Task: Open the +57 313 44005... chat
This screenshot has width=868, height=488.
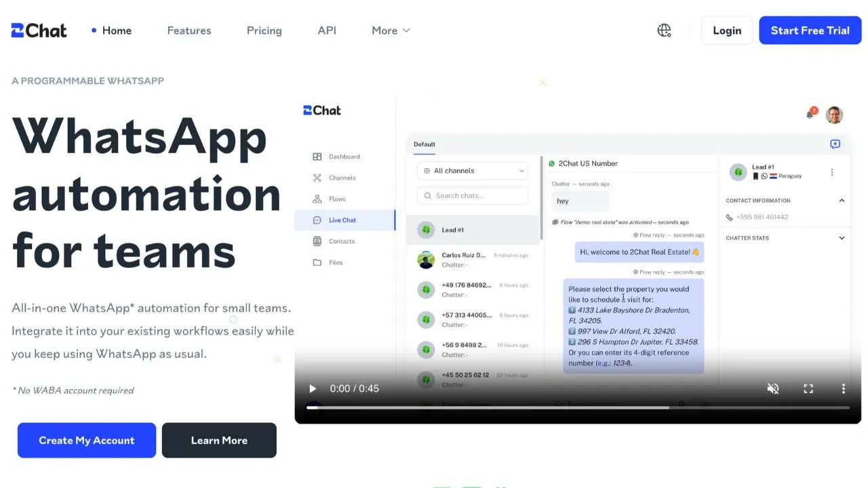Action: pyautogui.click(x=473, y=319)
